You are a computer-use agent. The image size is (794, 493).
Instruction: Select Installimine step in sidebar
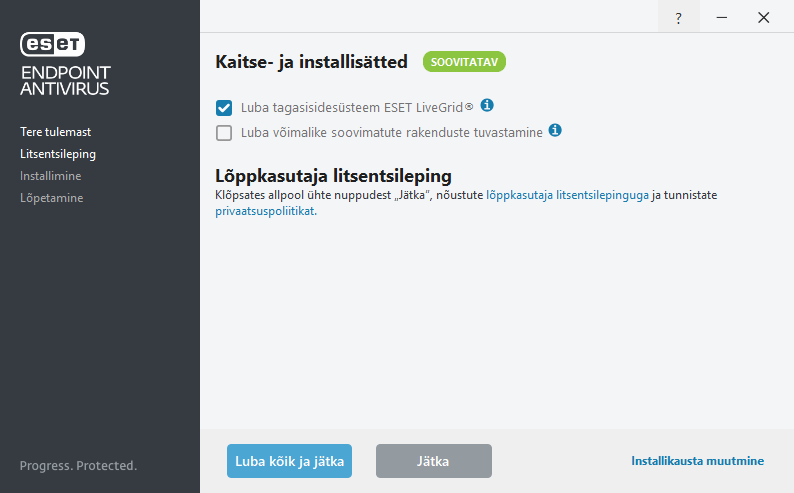tap(51, 176)
